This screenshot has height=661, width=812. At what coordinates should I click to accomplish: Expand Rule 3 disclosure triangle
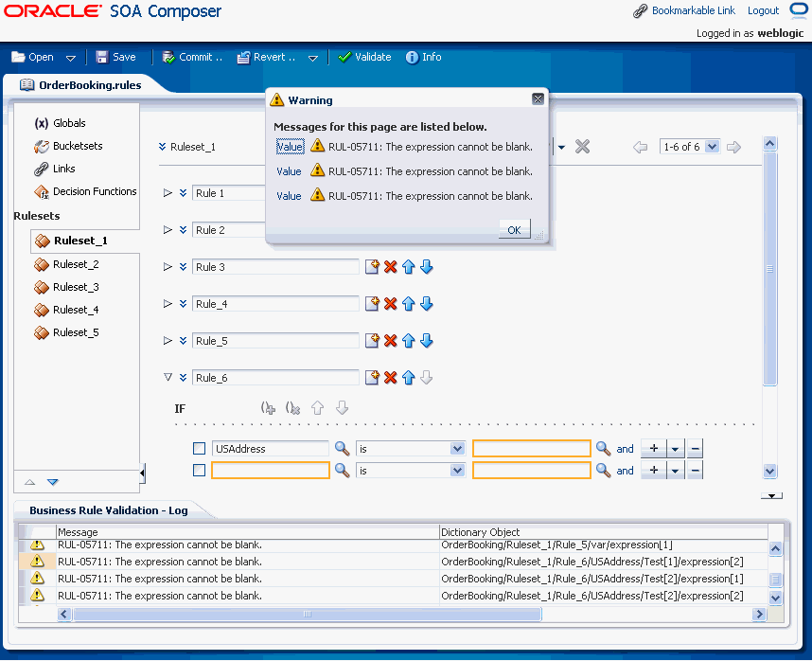click(x=168, y=267)
